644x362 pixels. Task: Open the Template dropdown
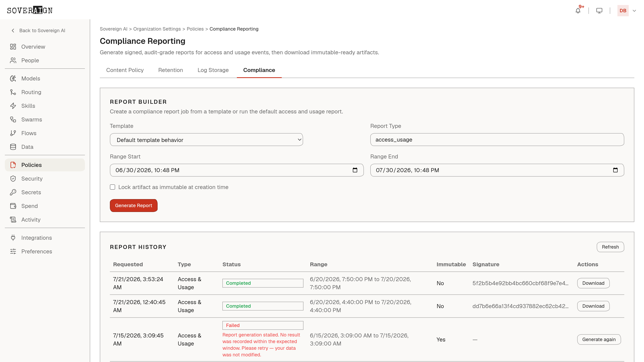[x=206, y=140]
